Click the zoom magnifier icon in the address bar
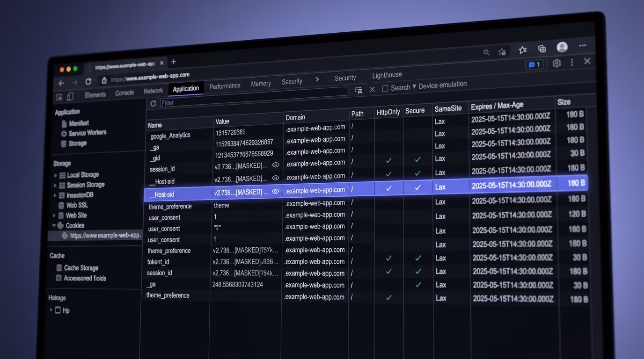This screenshot has height=359, width=644. click(486, 52)
